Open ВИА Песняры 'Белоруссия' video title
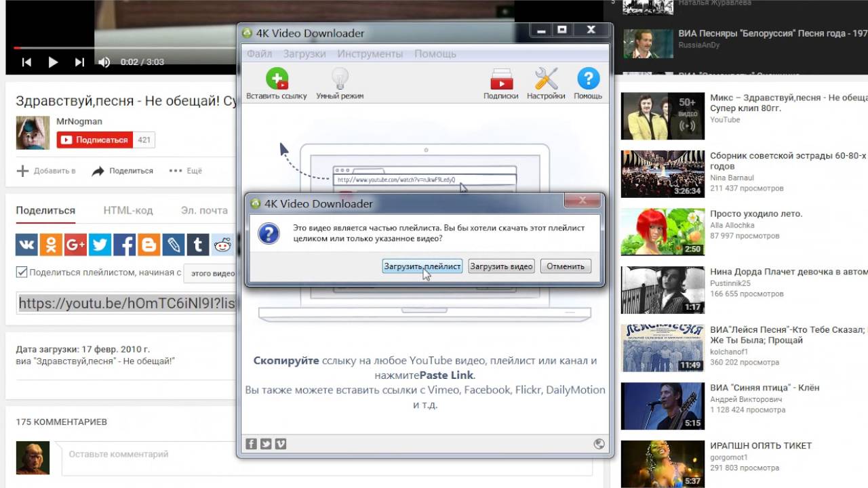Viewport: 868px width, 488px height. (x=773, y=33)
